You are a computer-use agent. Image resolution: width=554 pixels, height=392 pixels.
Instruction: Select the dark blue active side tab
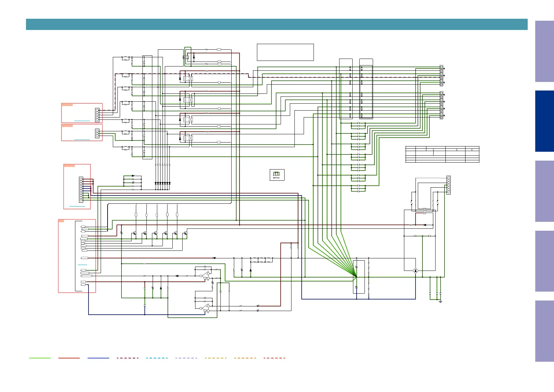544,121
